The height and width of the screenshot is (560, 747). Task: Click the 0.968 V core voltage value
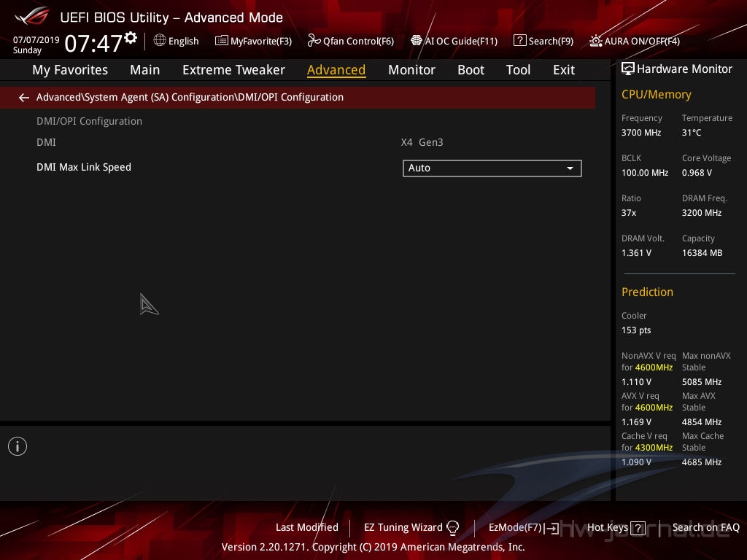coord(697,173)
